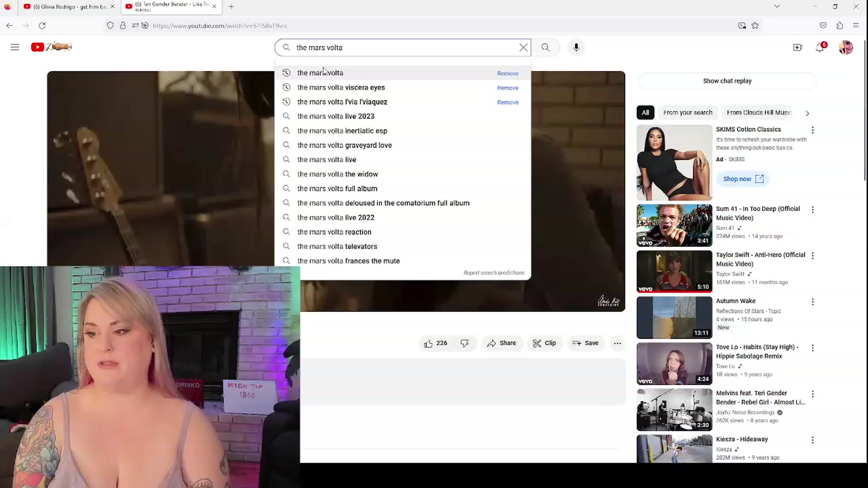Create a Clip from this video
This screenshot has width=868, height=488.
(x=544, y=343)
